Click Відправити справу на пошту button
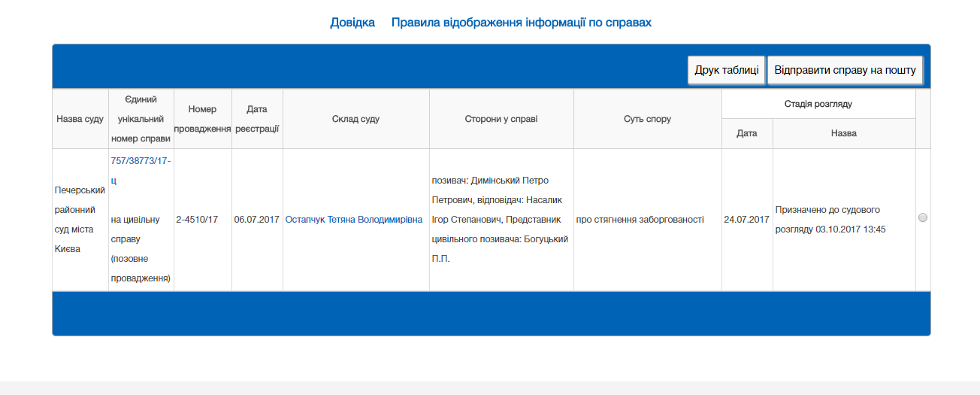 845,70
